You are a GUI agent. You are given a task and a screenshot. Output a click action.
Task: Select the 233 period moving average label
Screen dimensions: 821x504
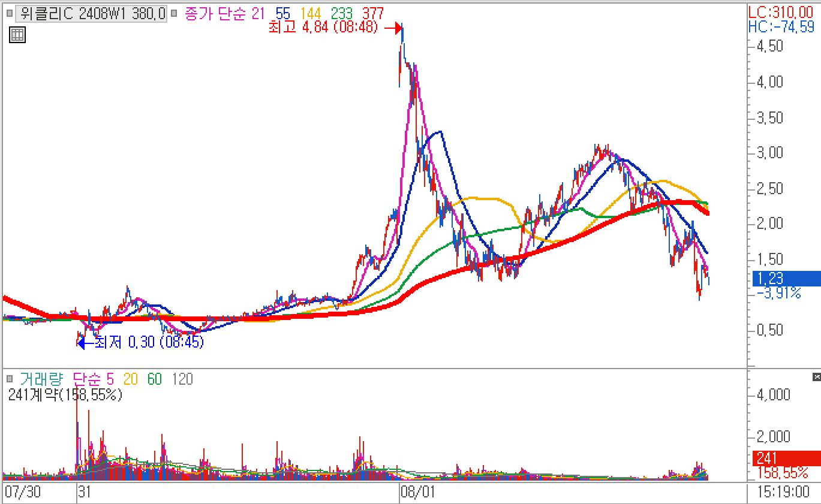[342, 13]
